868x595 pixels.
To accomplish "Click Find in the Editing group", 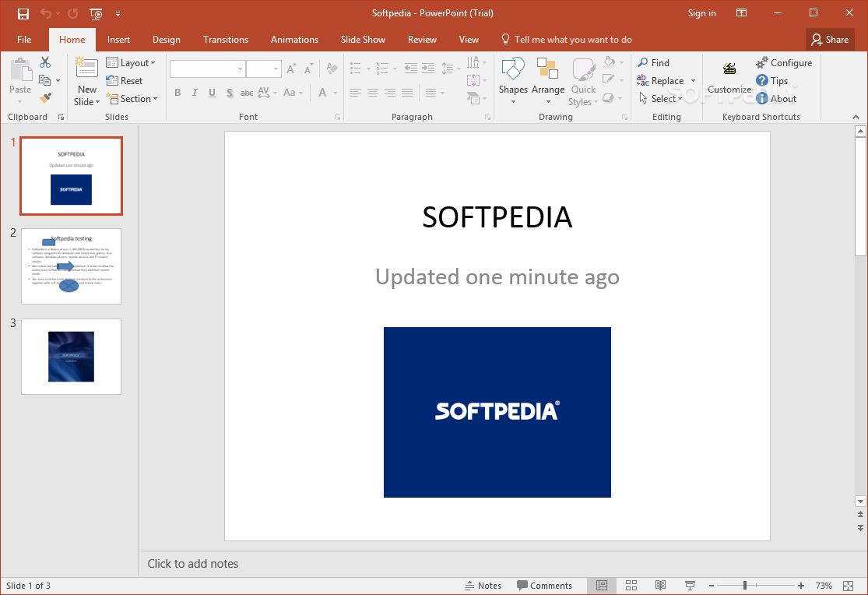I will [x=654, y=62].
